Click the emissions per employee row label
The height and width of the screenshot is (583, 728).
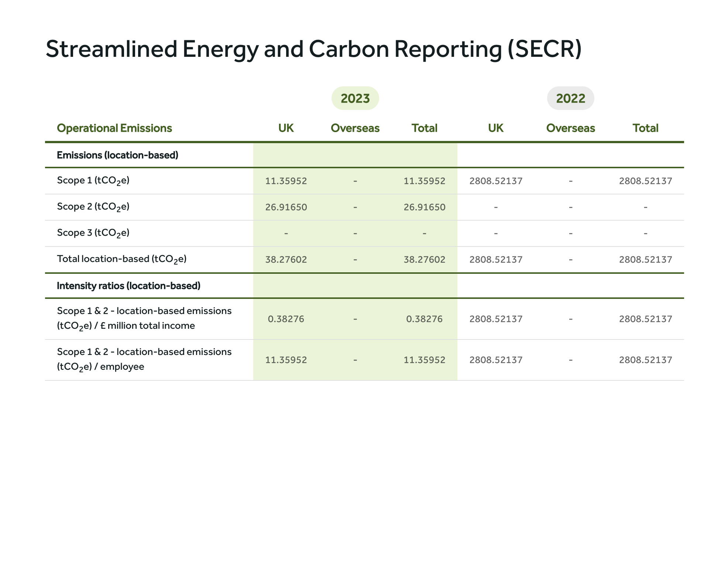coord(144,360)
